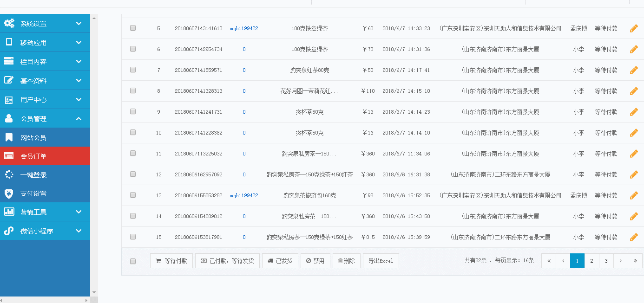Screen dimensions: 644x303
Task: Open member link mqb1199422 on order 5
Action: click(244, 28)
